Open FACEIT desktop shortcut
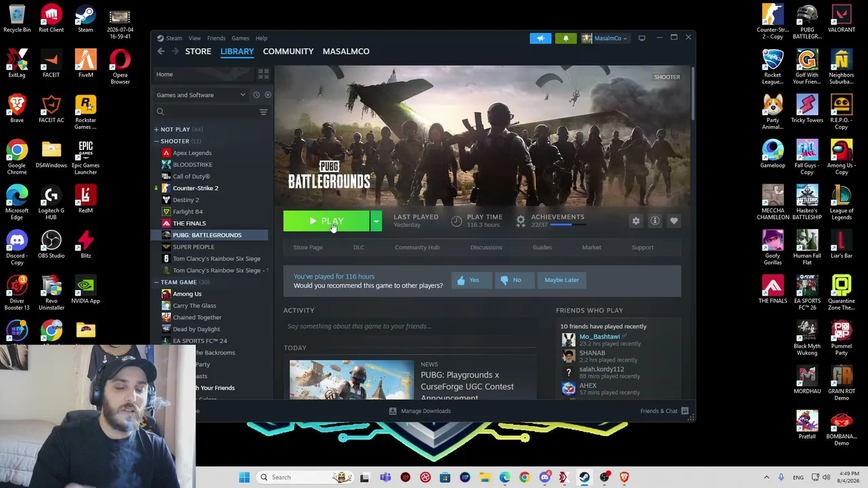Screen dimensions: 868x488 coord(52,65)
